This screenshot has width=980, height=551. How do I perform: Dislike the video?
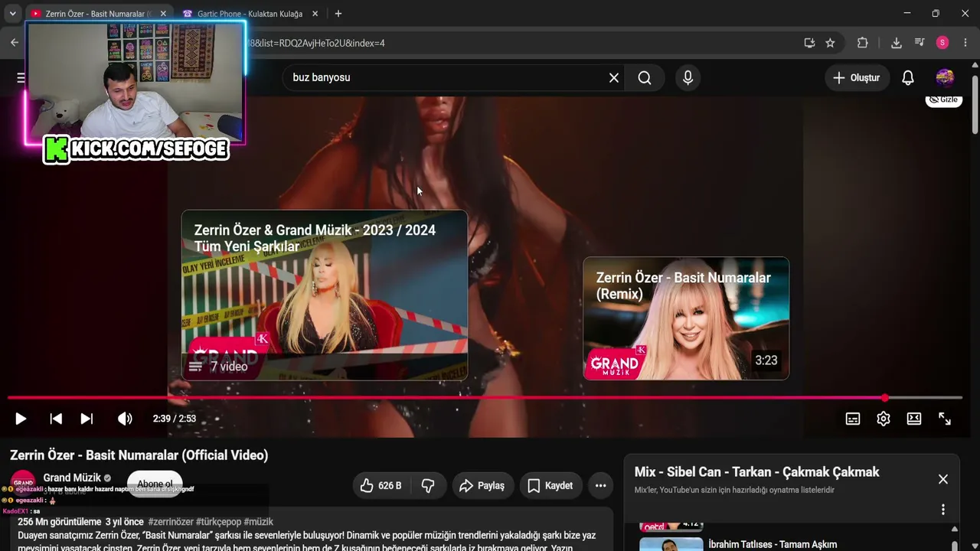429,485
